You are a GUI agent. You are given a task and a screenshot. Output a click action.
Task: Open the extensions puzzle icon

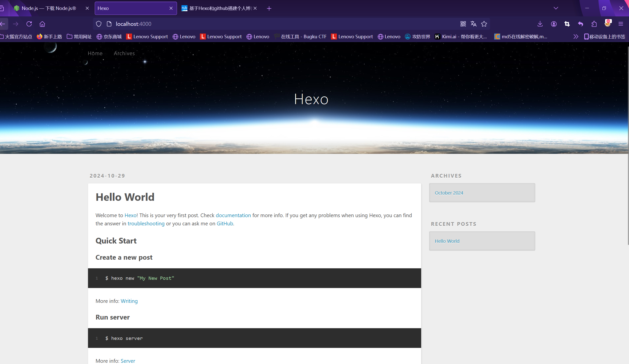[x=594, y=24]
